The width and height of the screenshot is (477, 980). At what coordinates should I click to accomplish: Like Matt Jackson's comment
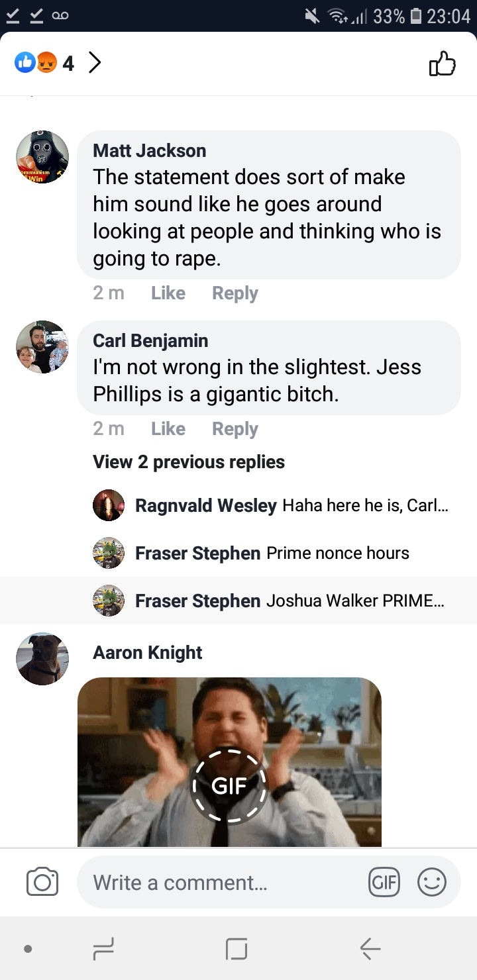coord(168,293)
